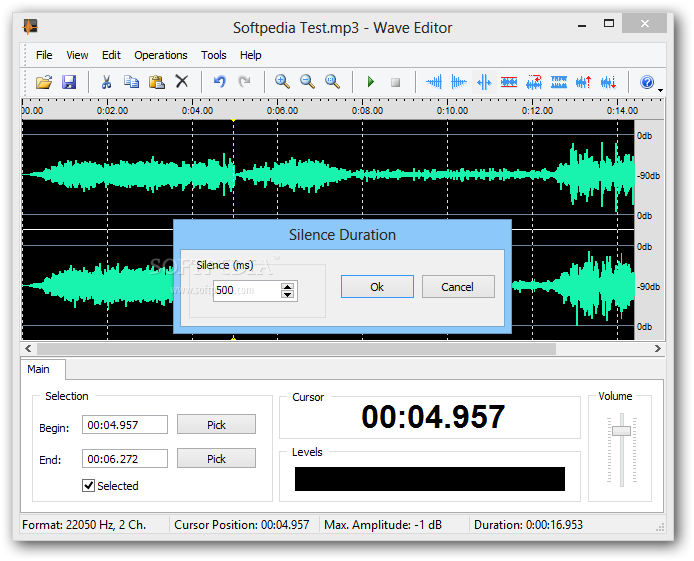Apply the fade in waveform tool
Screen dimensions: 694x561
point(434,82)
